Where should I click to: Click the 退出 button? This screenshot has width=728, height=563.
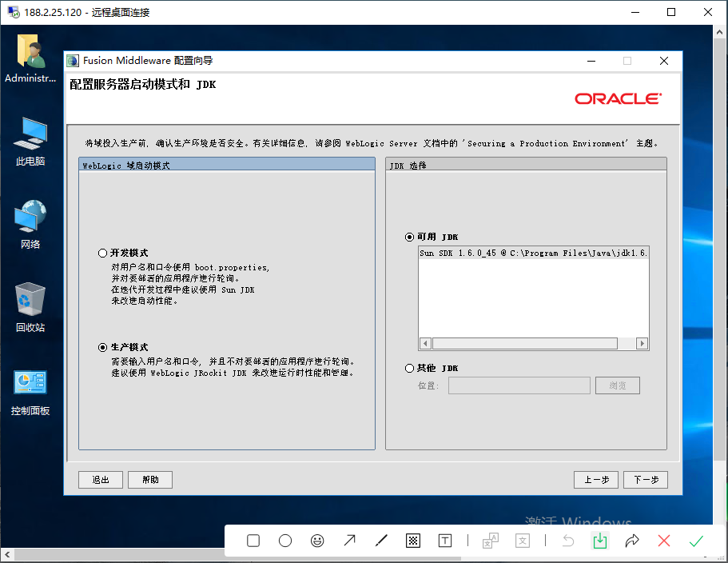tap(101, 480)
